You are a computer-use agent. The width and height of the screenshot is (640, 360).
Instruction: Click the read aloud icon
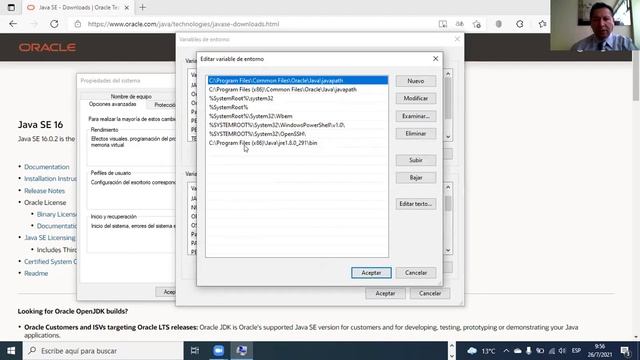(460, 24)
